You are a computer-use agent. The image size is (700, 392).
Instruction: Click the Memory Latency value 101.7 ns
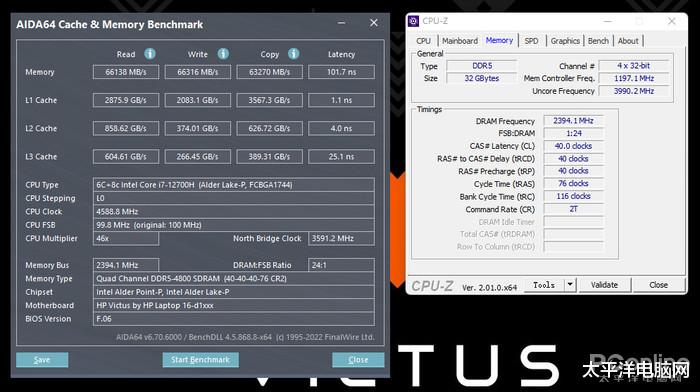pos(342,72)
